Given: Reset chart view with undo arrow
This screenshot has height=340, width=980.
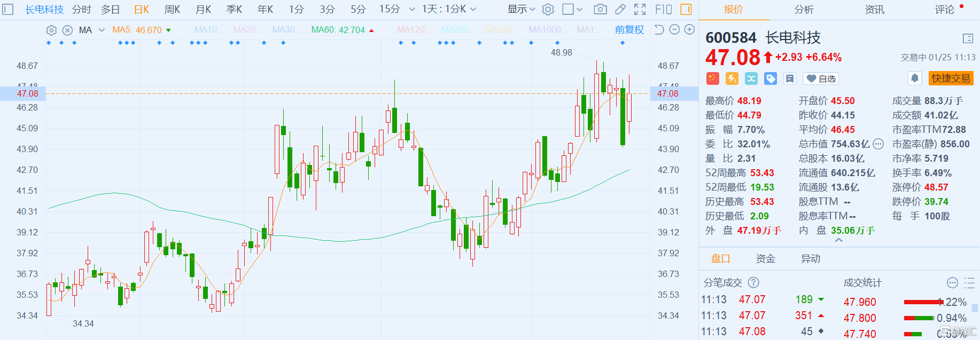Looking at the screenshot, I should 659,29.
